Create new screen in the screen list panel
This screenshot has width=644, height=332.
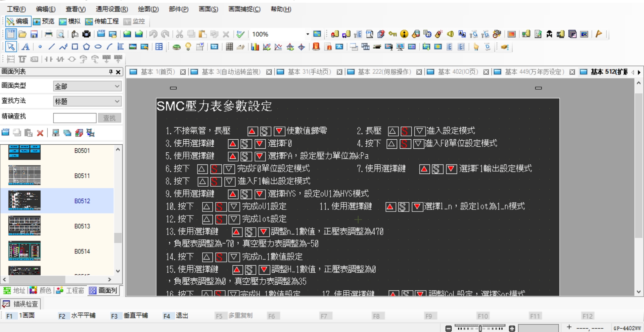[x=5, y=133]
